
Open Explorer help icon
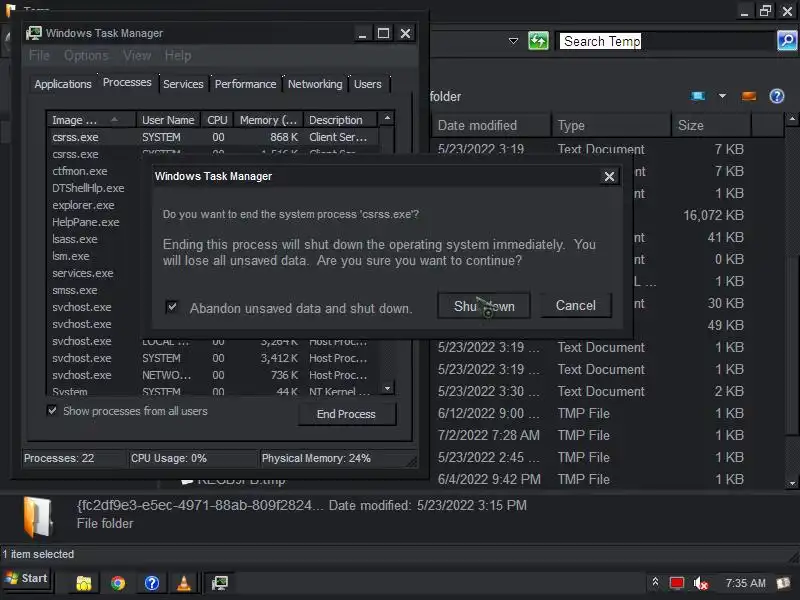coord(777,96)
